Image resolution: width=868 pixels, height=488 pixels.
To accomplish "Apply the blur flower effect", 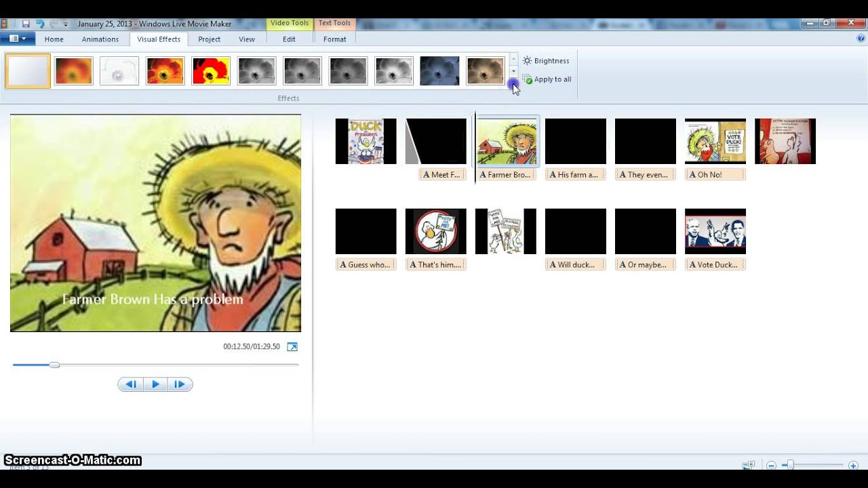I will pyautogui.click(x=74, y=71).
